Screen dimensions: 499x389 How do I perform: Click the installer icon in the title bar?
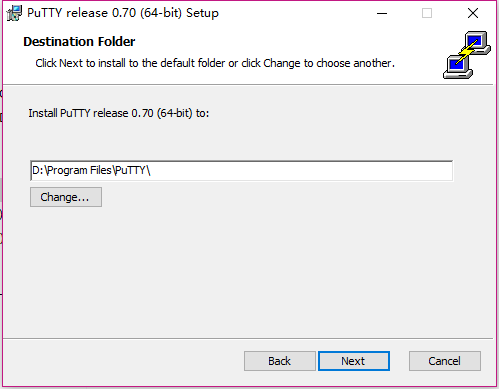coord(14,13)
